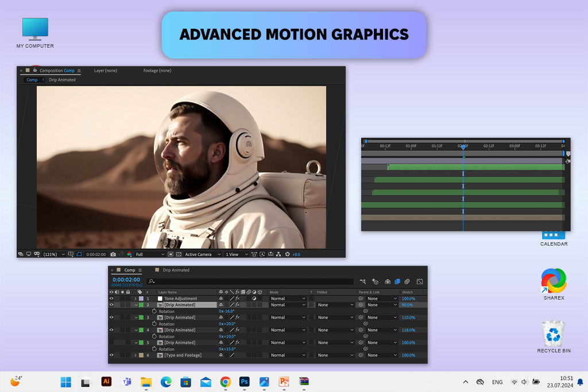The image size is (588, 392).
Task: Open the ShareX desktop shortcut
Action: pyautogui.click(x=554, y=284)
